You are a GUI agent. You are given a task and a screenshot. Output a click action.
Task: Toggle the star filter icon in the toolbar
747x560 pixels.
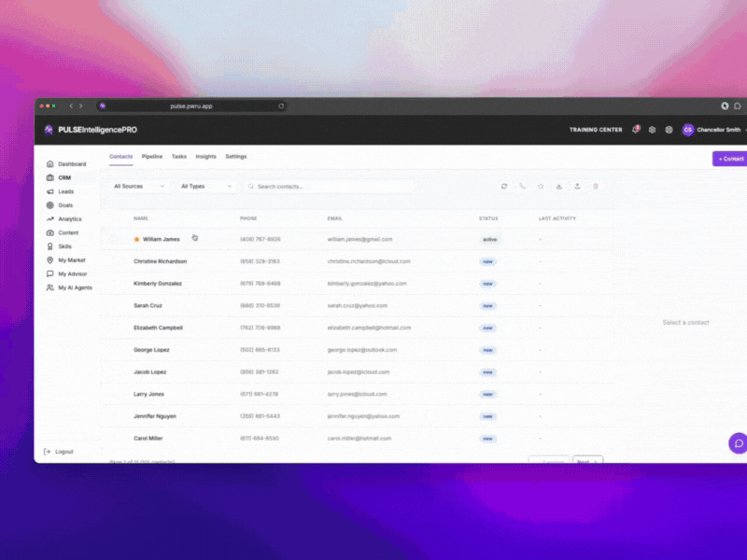click(541, 187)
